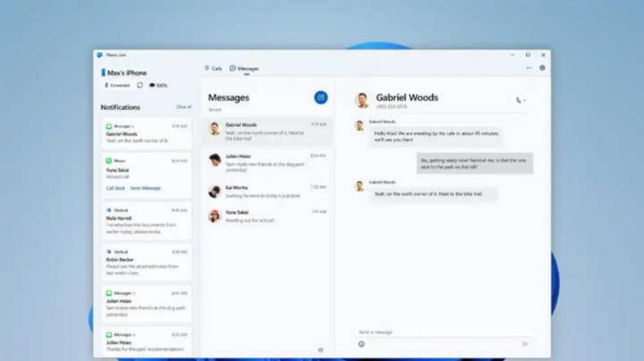
Task: Click Send Message under Yuna Sakai
Action: [145, 188]
